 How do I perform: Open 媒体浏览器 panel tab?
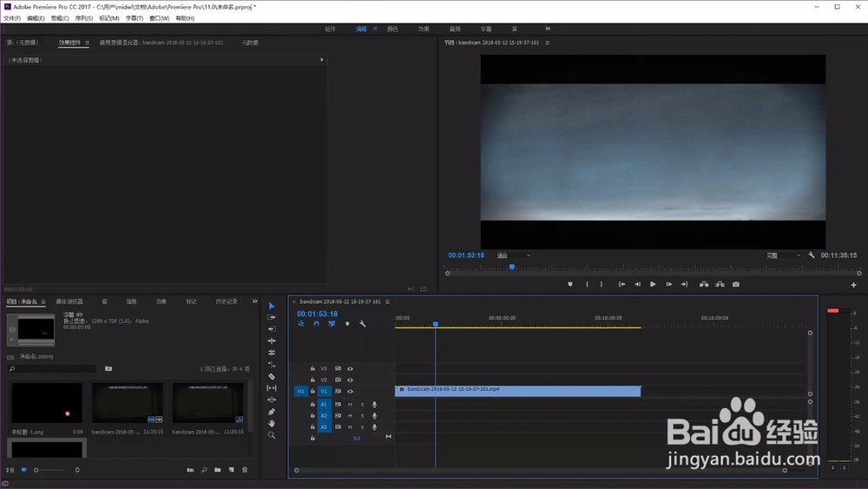69,301
